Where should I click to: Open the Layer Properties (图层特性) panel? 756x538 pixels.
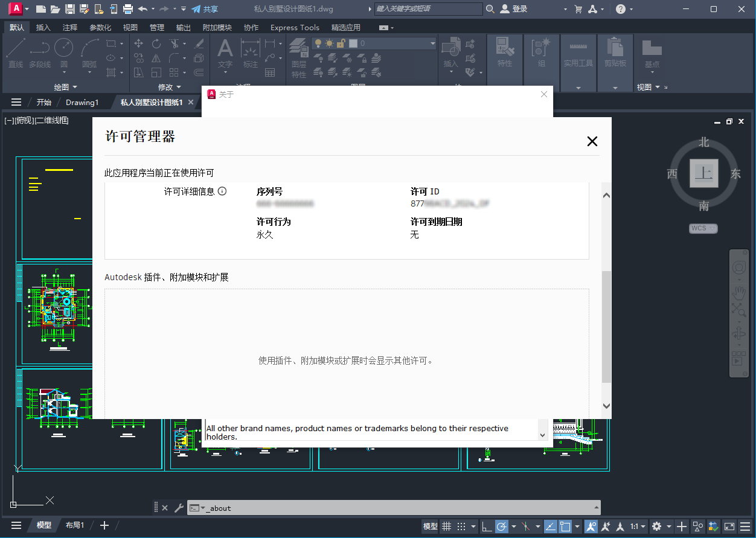[298, 58]
